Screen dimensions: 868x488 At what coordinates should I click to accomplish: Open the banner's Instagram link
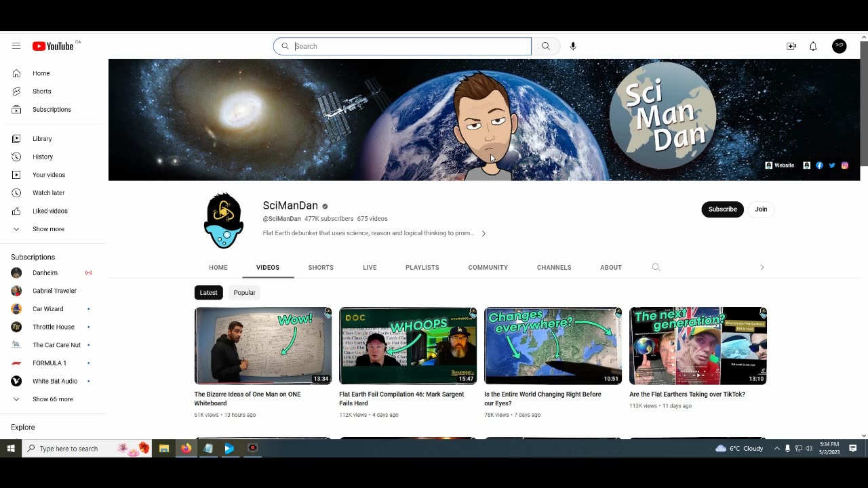[845, 165]
